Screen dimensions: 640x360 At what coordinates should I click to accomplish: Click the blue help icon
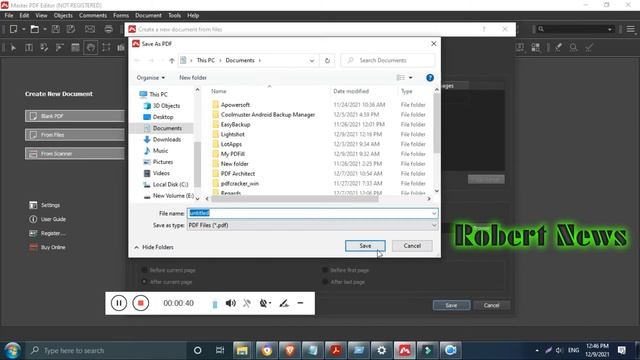click(430, 78)
